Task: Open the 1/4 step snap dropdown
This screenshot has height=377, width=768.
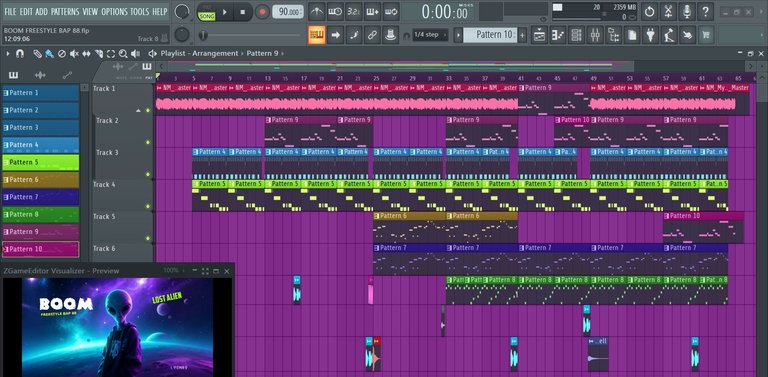Action: pyautogui.click(x=430, y=35)
